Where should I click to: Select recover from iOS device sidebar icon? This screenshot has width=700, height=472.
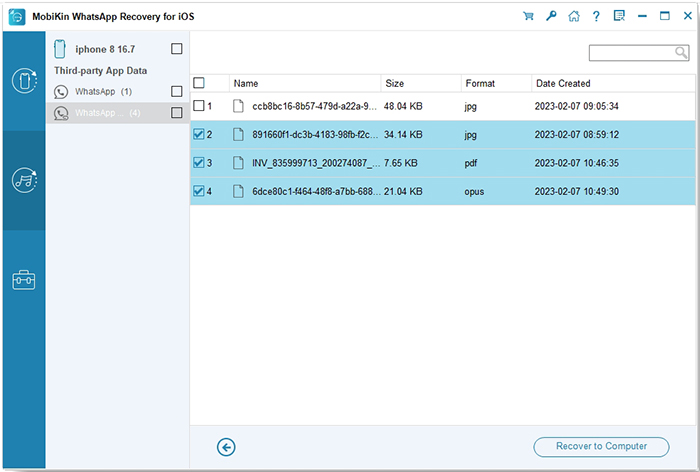coord(24,81)
